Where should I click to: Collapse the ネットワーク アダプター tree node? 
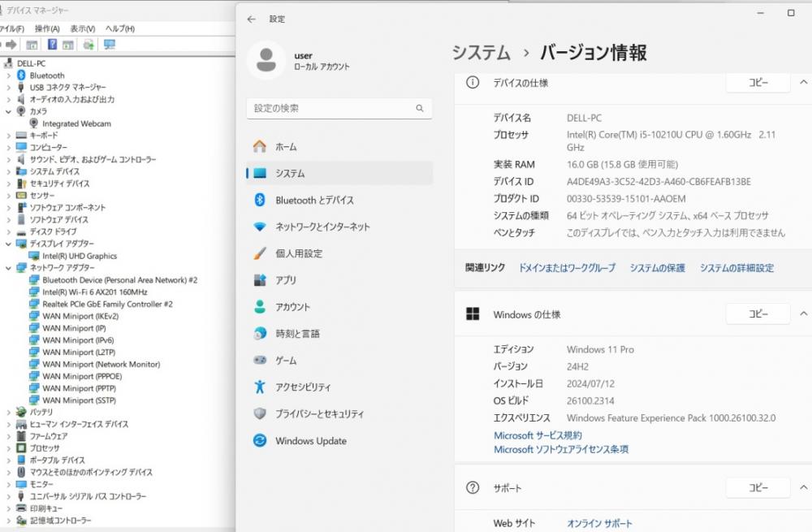pyautogui.click(x=8, y=268)
